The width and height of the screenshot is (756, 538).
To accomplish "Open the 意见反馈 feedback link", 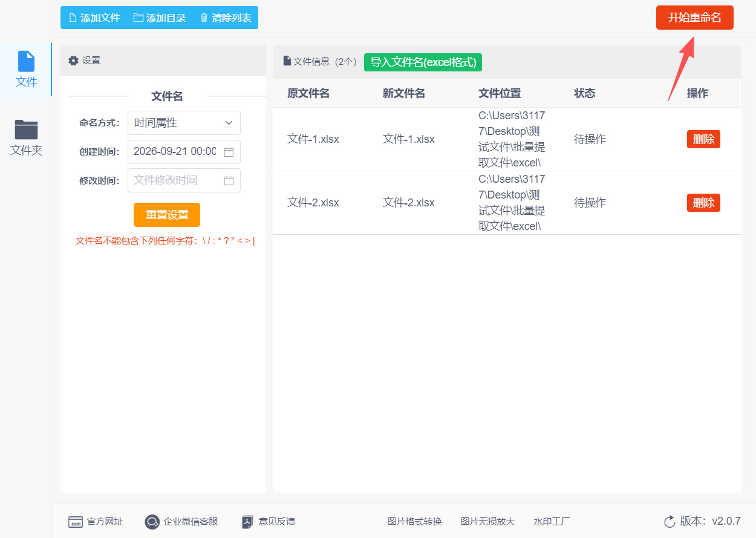I will 268,522.
